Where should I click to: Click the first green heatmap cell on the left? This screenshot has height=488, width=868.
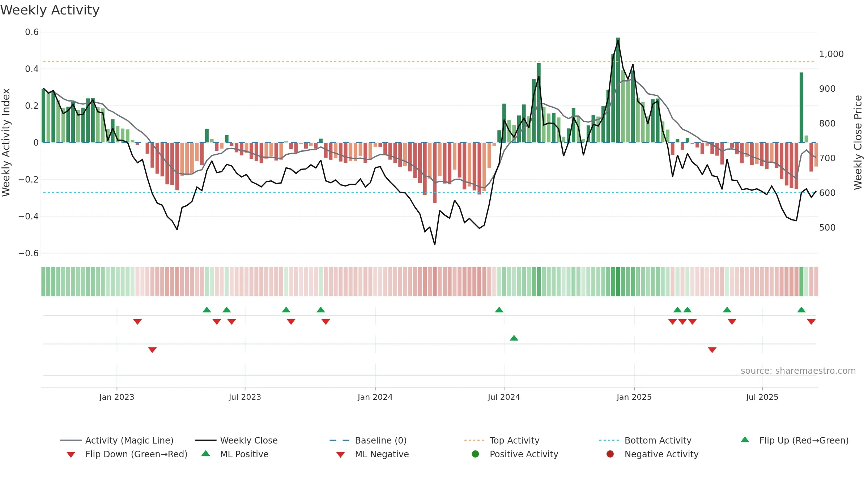click(43, 282)
